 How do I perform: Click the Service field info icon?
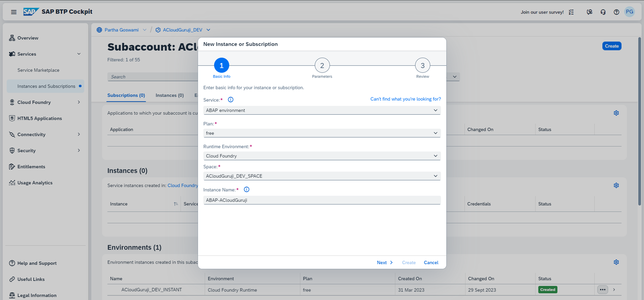point(231,100)
